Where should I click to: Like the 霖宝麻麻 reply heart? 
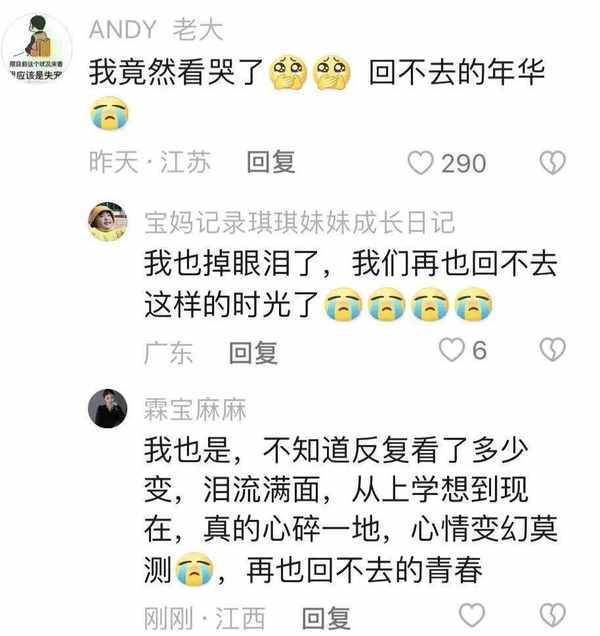pyautogui.click(x=471, y=615)
